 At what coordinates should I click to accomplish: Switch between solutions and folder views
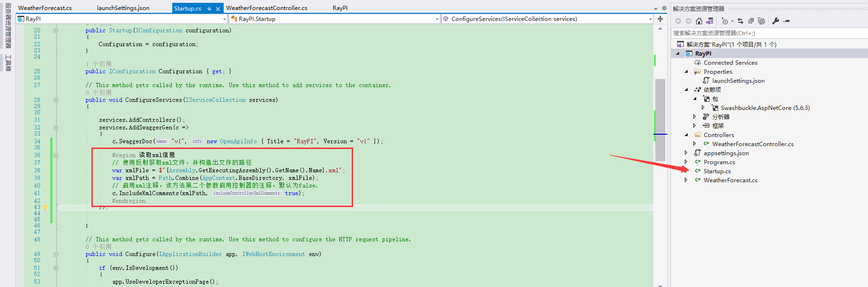coord(710,21)
